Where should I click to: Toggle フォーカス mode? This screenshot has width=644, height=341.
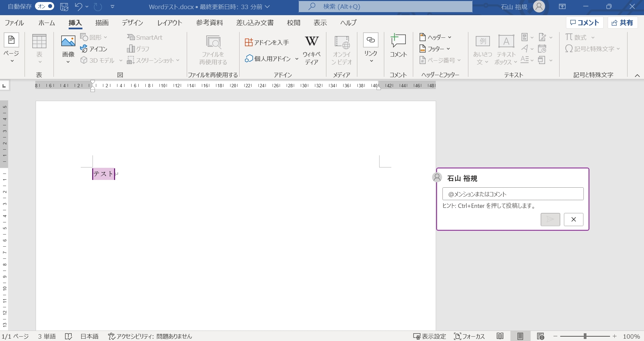[x=469, y=336]
